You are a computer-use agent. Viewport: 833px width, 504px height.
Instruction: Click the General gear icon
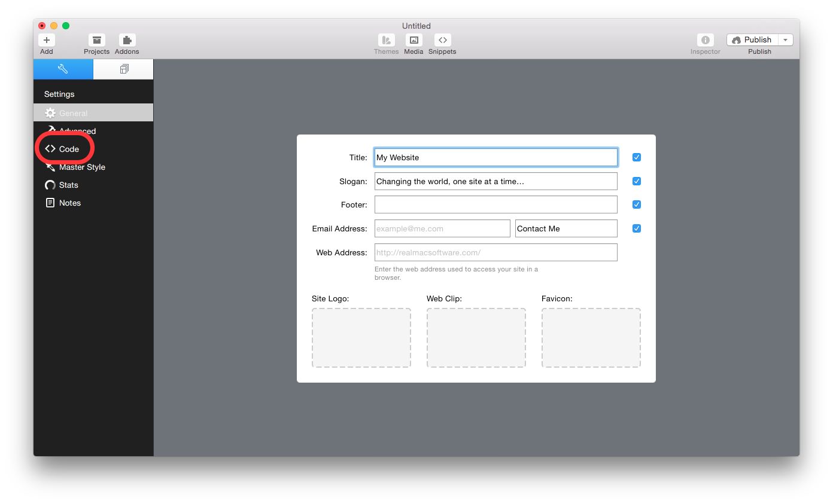click(50, 113)
